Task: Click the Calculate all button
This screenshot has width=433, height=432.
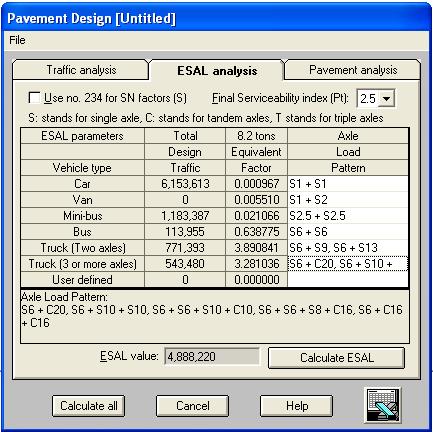Action: pos(89,406)
